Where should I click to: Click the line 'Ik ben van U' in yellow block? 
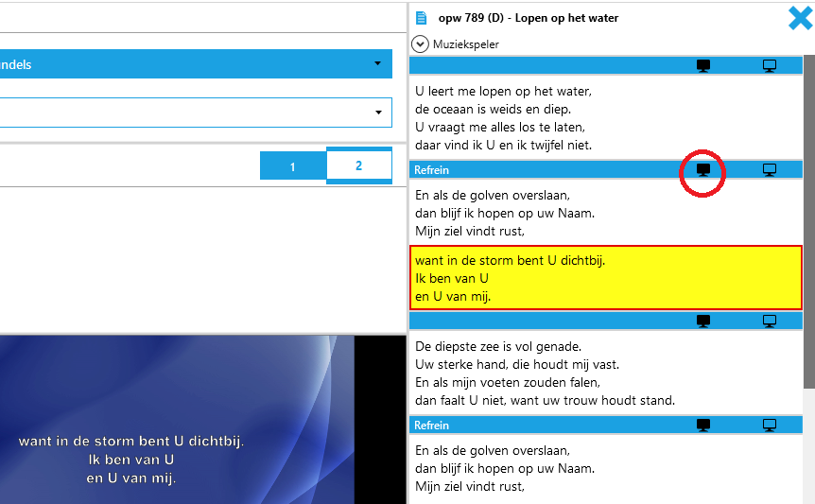(x=452, y=279)
